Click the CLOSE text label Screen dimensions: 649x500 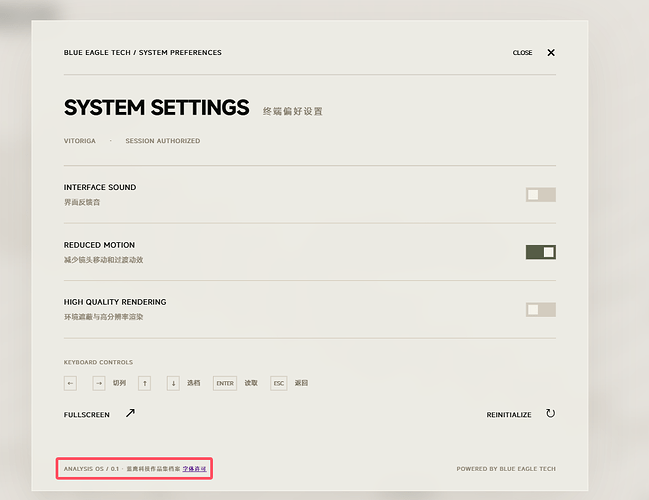click(x=522, y=53)
